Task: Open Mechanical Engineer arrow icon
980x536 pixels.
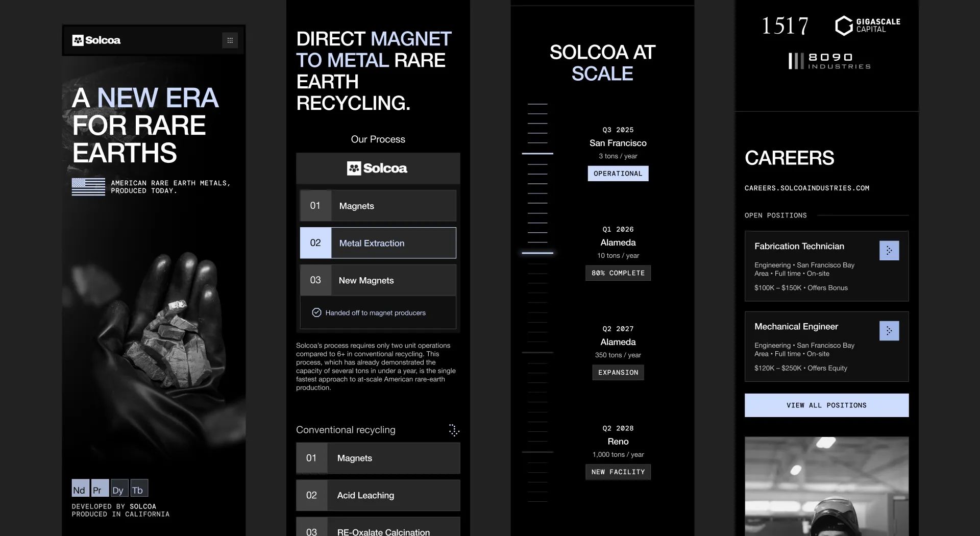Action: 889,331
